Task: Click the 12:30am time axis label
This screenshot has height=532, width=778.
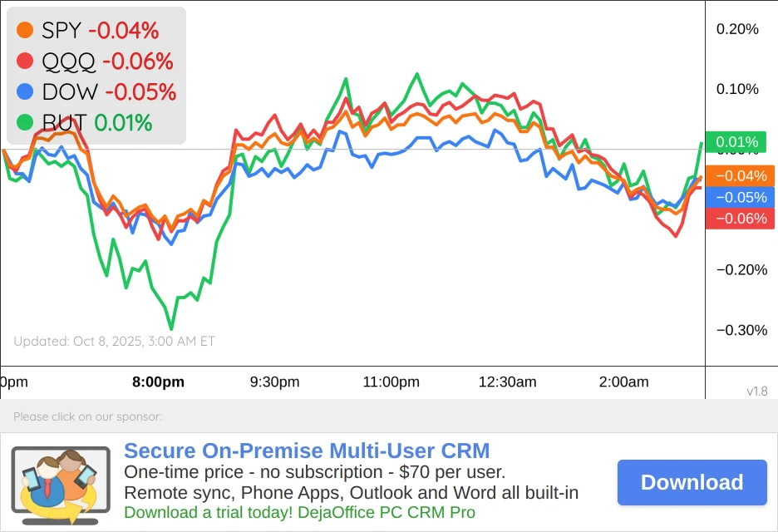Action: click(507, 382)
